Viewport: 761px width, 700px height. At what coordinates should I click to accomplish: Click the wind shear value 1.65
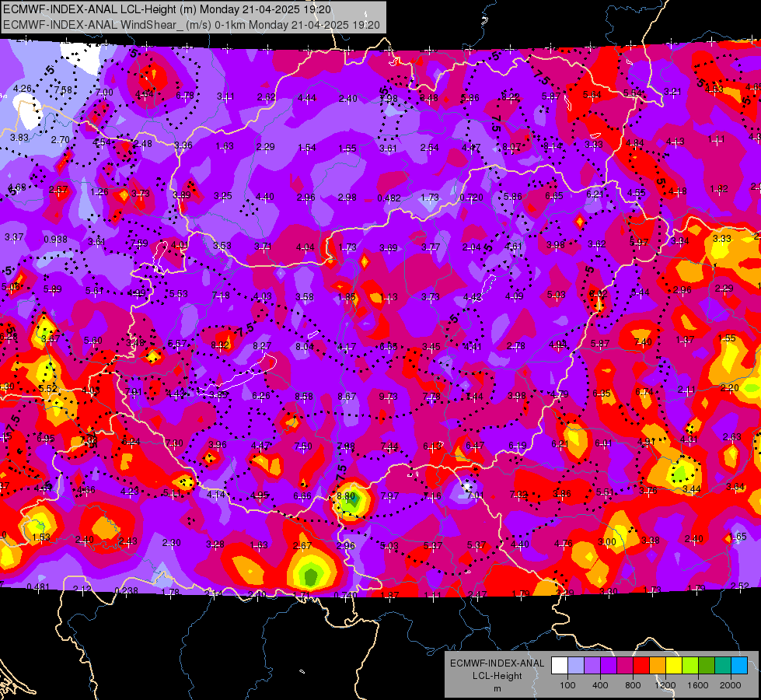click(738, 537)
